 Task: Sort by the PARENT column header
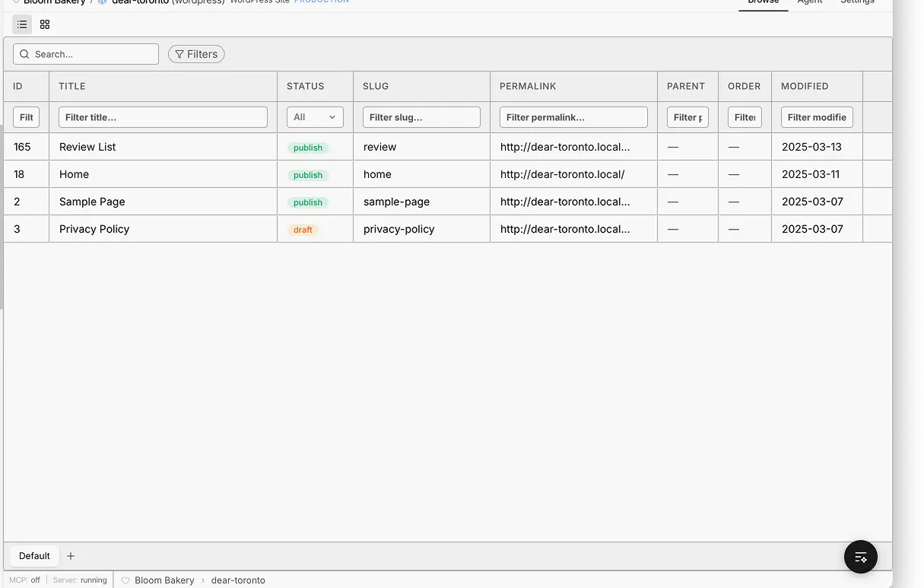(x=686, y=86)
